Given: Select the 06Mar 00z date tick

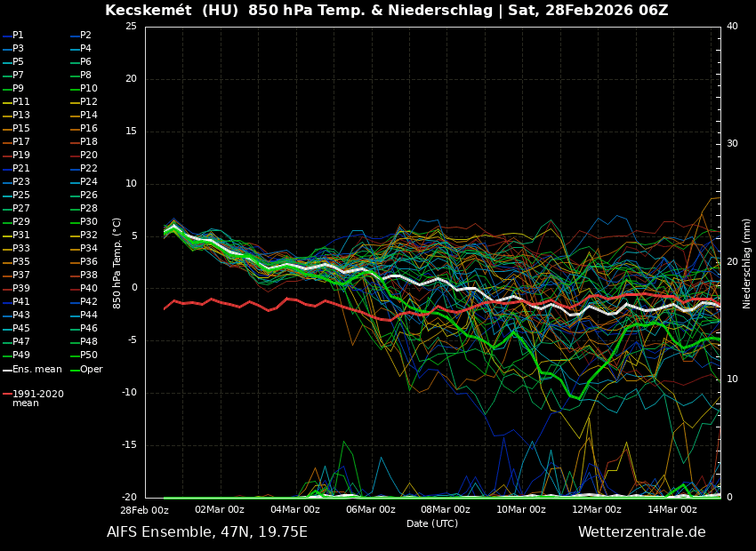Looking at the screenshot, I should point(370,509).
